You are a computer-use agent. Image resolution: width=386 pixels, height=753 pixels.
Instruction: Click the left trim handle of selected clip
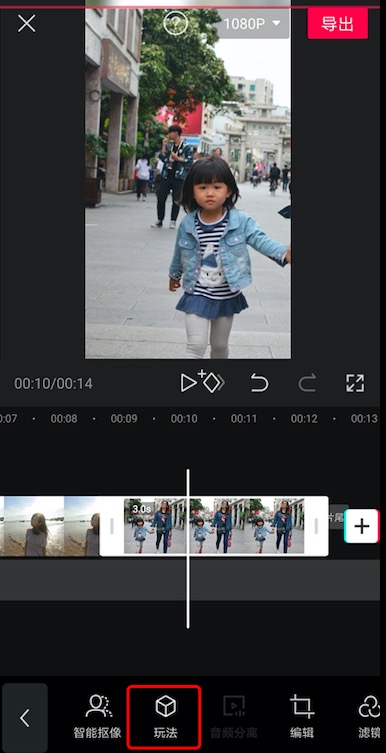tap(112, 526)
